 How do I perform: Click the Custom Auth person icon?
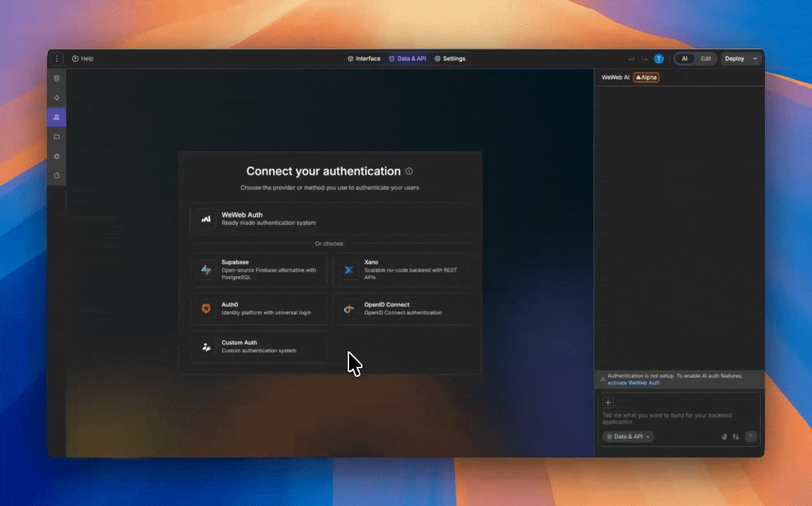tap(206, 346)
